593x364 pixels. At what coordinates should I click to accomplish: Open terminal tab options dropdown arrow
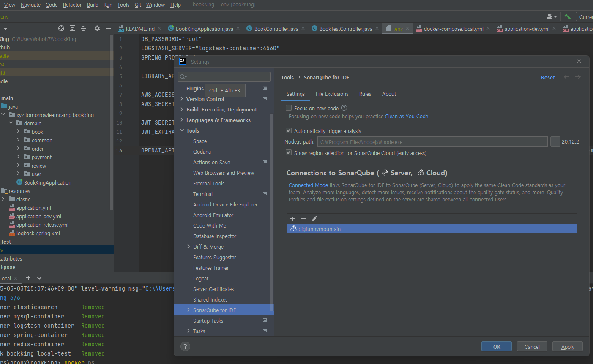(39, 278)
